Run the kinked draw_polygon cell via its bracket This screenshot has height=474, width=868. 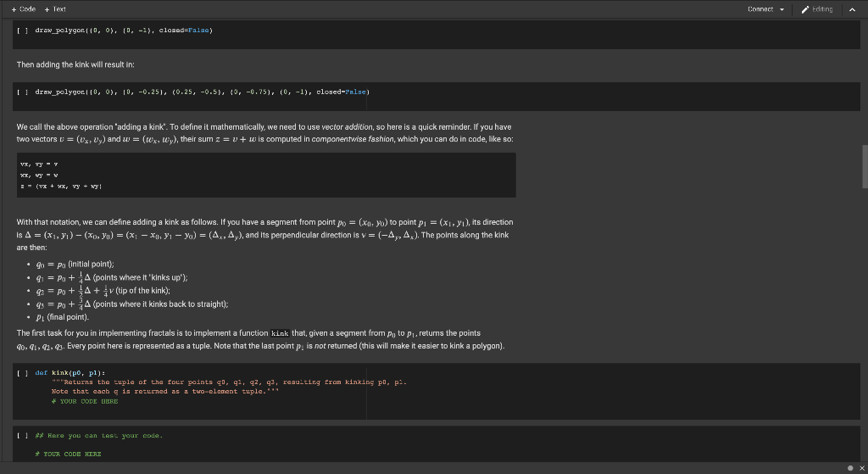click(x=24, y=91)
